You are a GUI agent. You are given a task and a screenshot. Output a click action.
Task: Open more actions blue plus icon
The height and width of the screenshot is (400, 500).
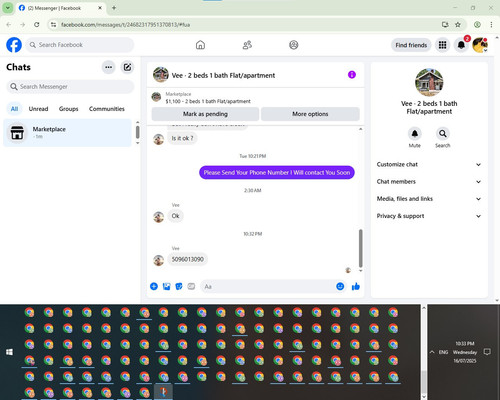[154, 286]
